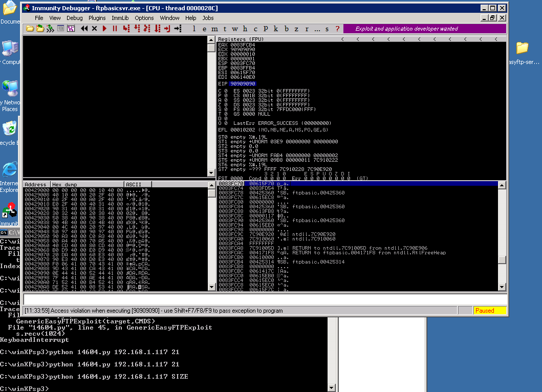Click the command input bar

(265, 299)
